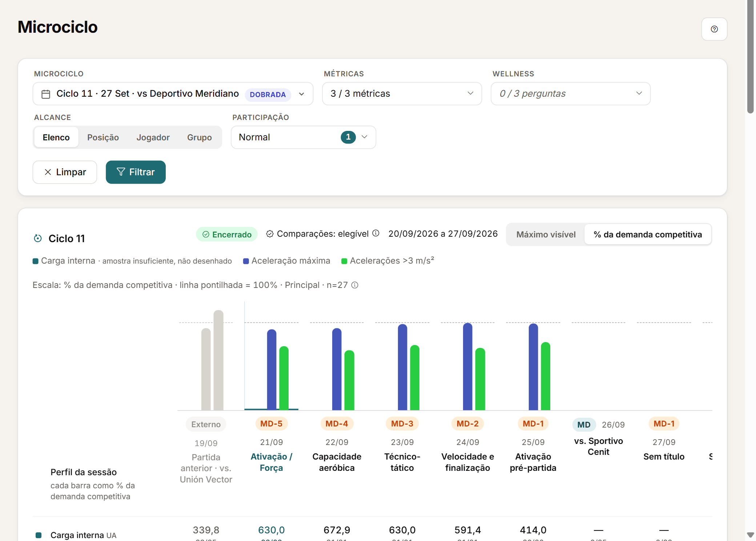The height and width of the screenshot is (541, 756).
Task: Click the participation count badge 1
Action: point(348,137)
